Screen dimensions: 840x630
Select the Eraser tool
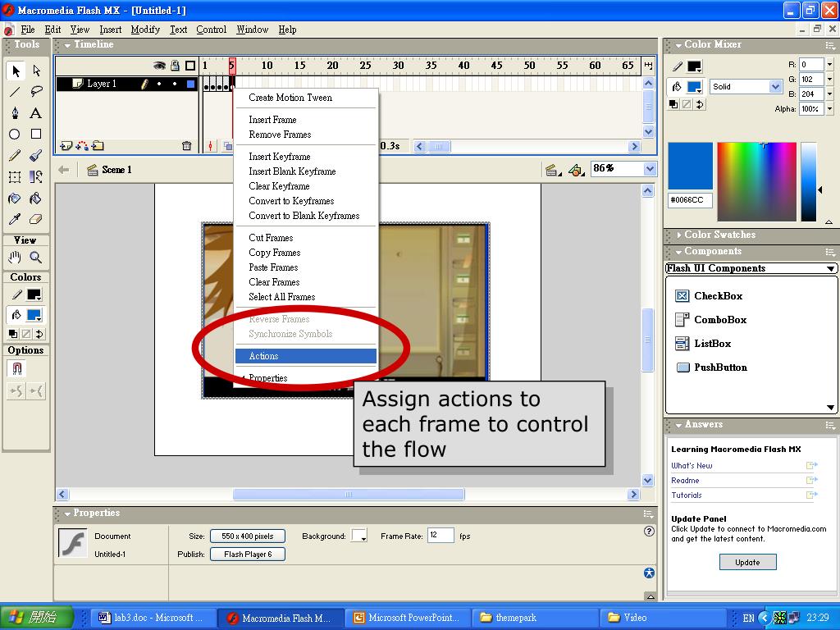36,219
